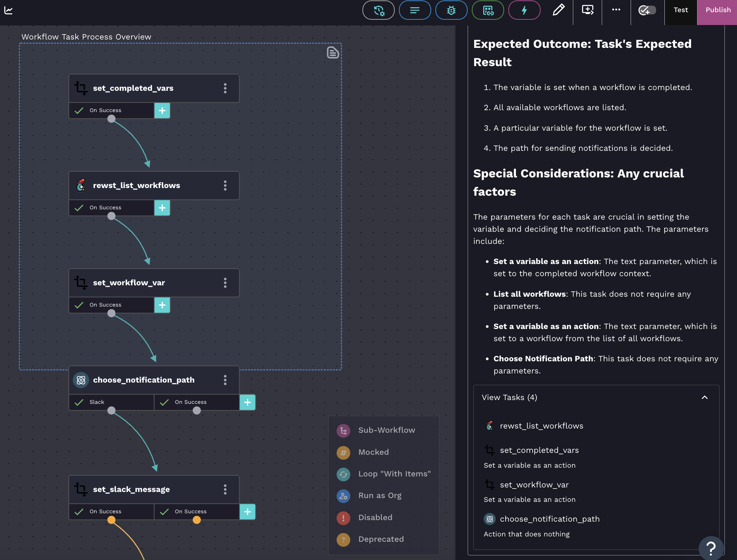Viewport: 737px width, 560px height.
Task: Open rewst_list_workflows three-dot menu
Action: (225, 185)
